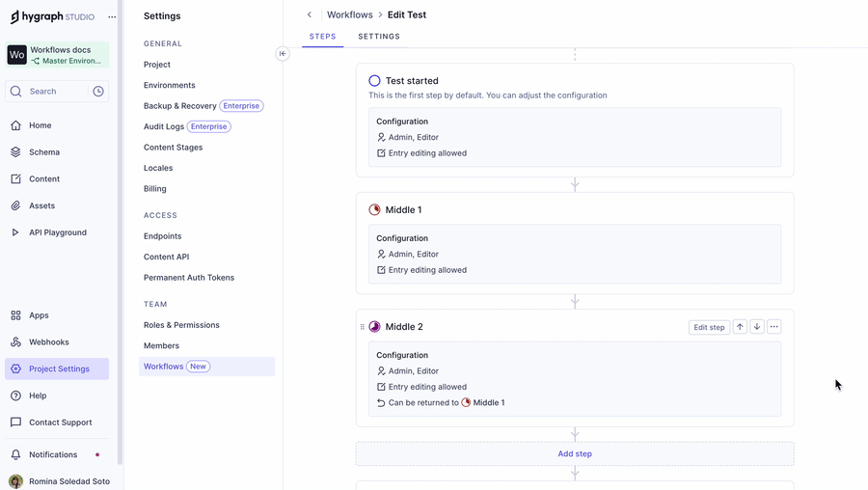
Task: Open Roles & Permissions settings
Action: tap(181, 325)
